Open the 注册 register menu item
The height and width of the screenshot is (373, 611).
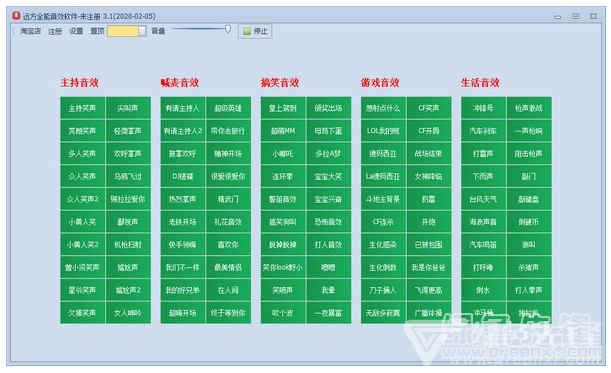[x=55, y=31]
